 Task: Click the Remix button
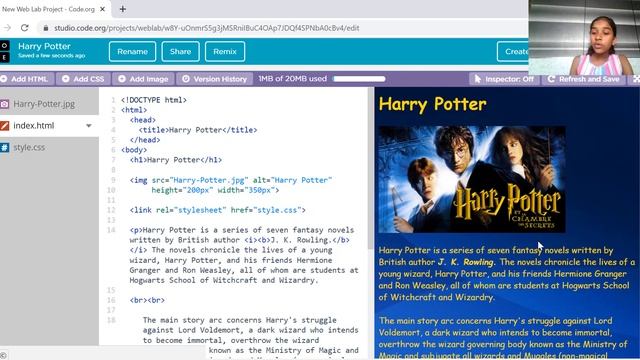pos(225,51)
